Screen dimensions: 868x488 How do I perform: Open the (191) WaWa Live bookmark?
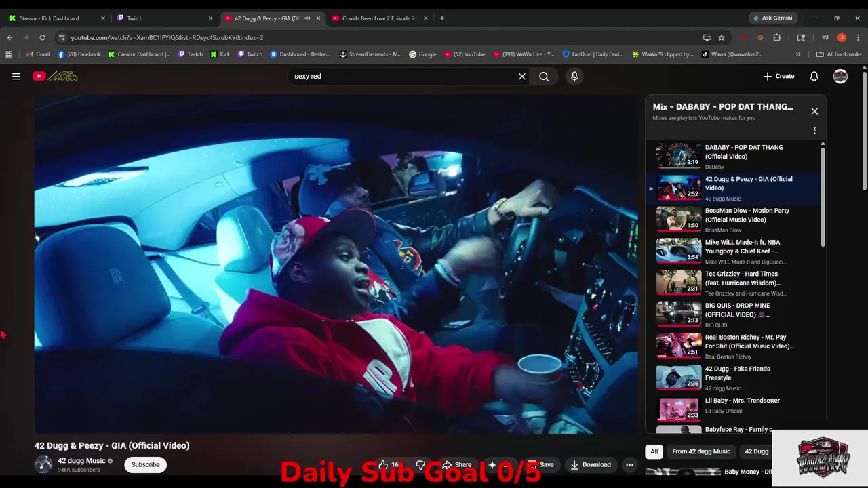tap(524, 54)
